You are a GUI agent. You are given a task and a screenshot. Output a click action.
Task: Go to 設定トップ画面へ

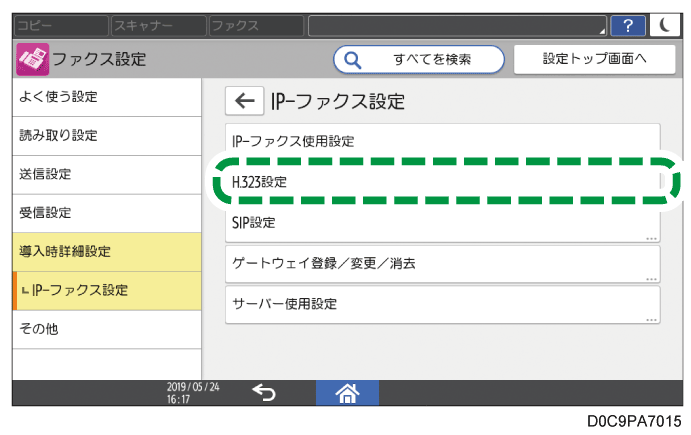594,59
